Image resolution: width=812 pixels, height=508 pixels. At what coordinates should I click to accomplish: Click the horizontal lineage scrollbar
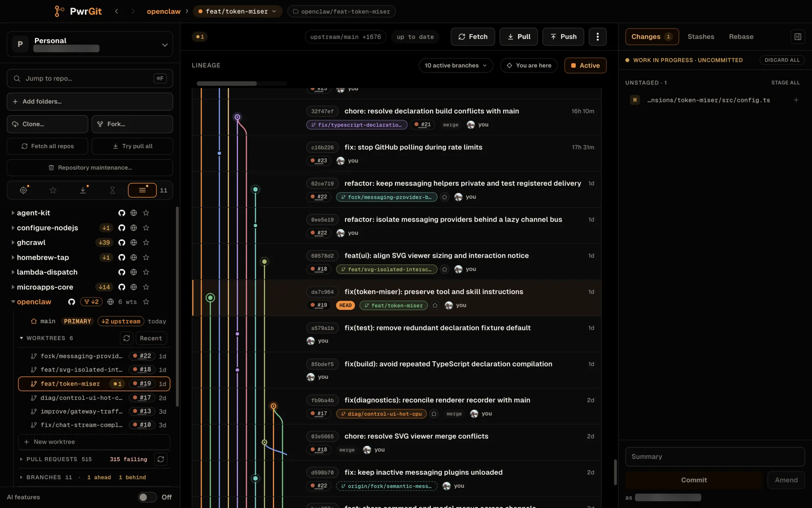click(227, 84)
